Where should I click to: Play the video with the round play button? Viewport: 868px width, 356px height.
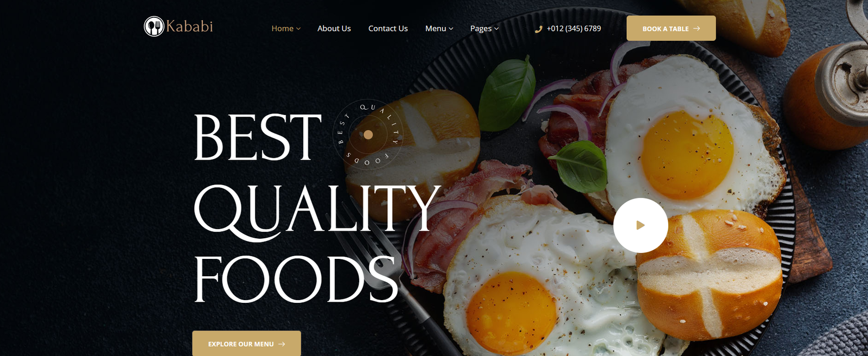(x=641, y=225)
